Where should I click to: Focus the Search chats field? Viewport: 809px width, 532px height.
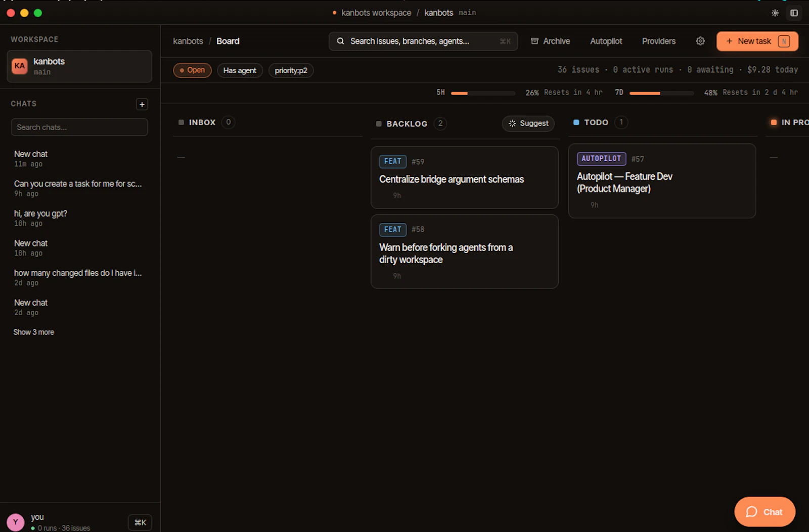coord(79,127)
